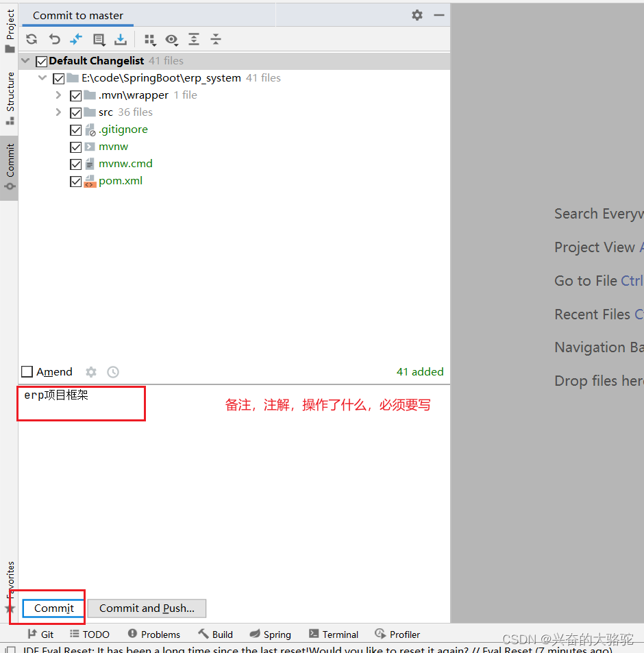Expand the .mvn\wrapper folder
The image size is (644, 653).
(x=58, y=95)
